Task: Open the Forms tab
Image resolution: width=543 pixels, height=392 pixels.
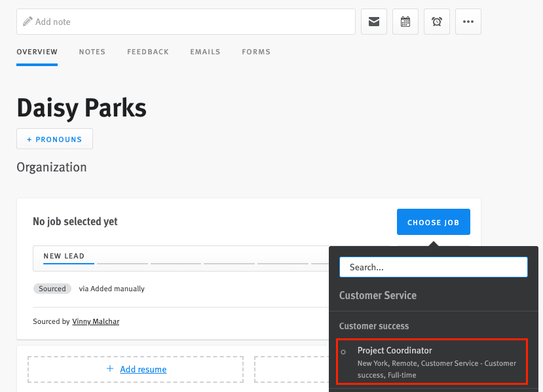Action: (256, 52)
